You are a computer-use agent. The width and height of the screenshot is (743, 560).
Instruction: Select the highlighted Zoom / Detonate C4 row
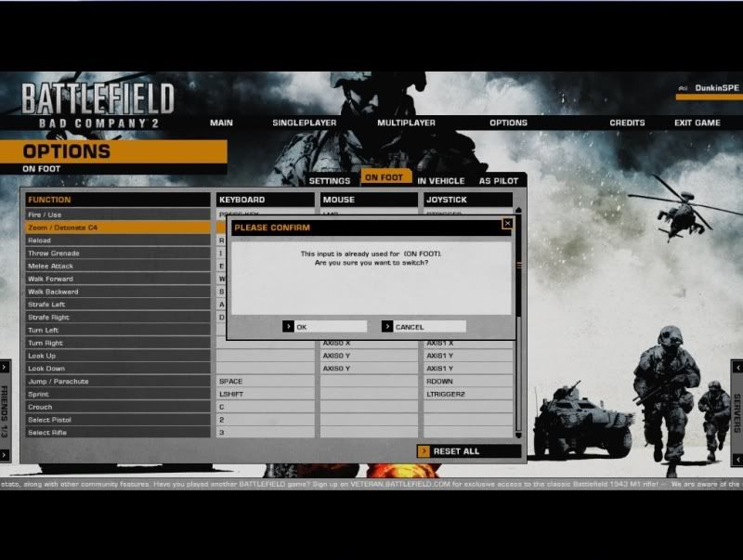[x=118, y=228]
